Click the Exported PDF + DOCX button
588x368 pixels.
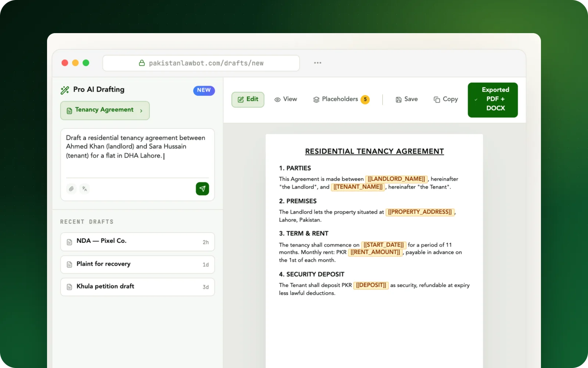[x=493, y=100]
